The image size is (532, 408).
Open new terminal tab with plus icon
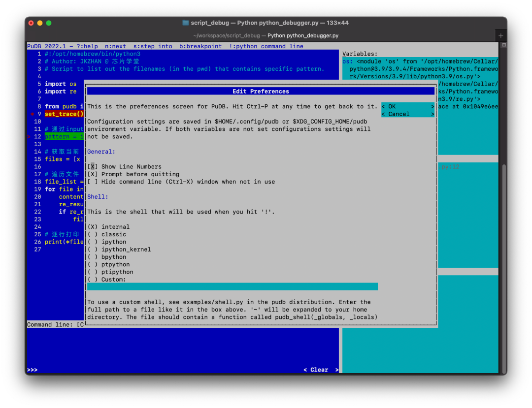pyautogui.click(x=500, y=35)
